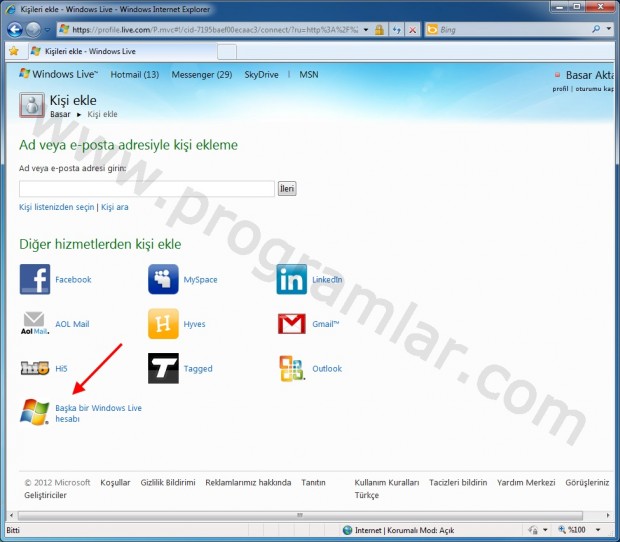
Task: Open the Yardım Merkezi footer link
Action: click(x=526, y=483)
